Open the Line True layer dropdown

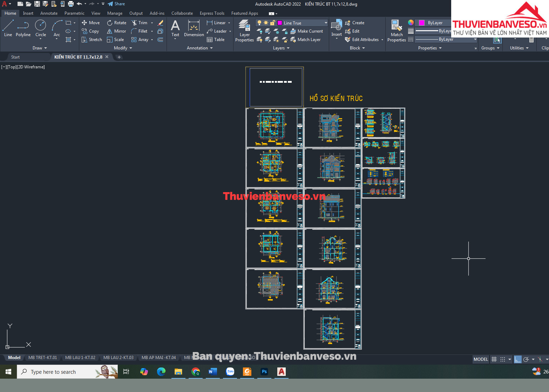tap(326, 23)
